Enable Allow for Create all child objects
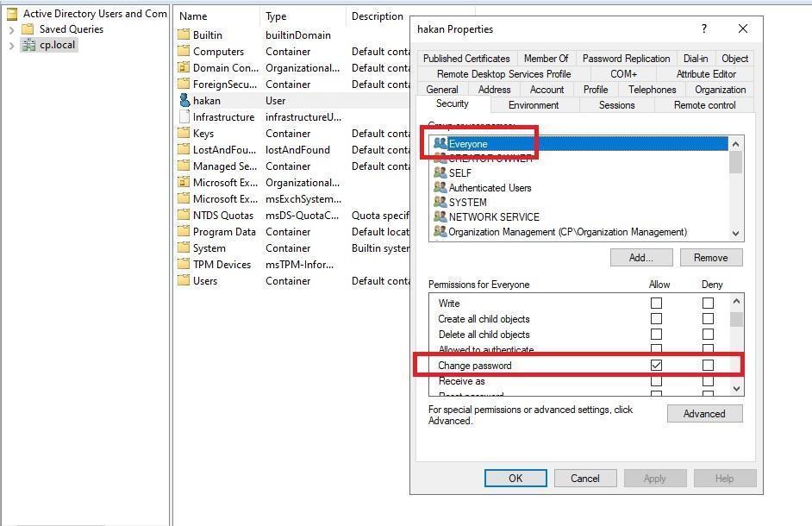 pos(656,319)
